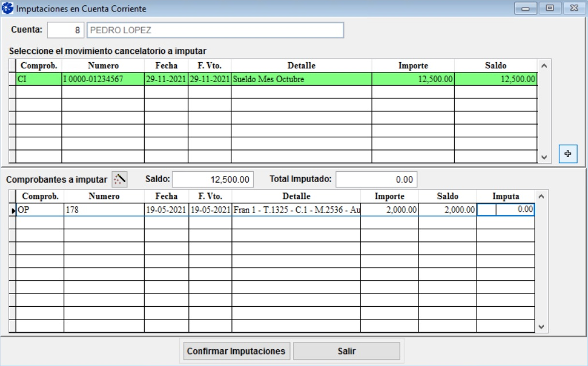This screenshot has width=588, height=366.
Task: Minimize the Imputaciones window
Action: [525, 8]
